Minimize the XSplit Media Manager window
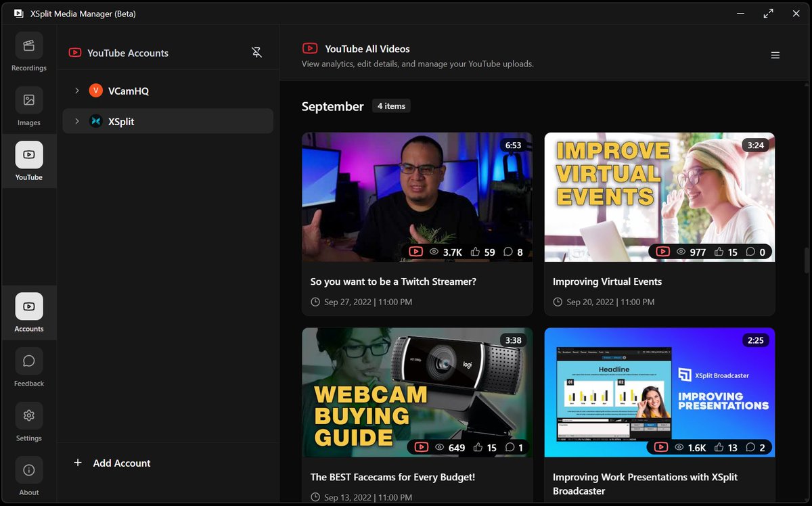Screen dimensions: 812x506 740,13
